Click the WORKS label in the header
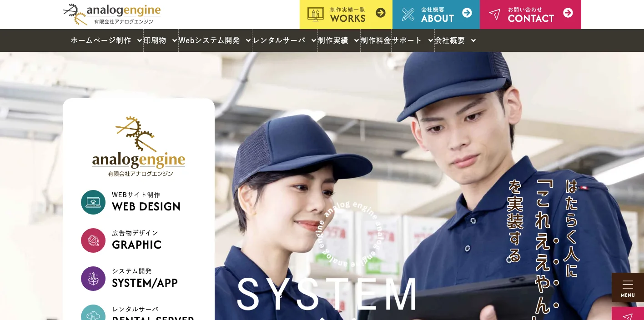 click(x=348, y=19)
